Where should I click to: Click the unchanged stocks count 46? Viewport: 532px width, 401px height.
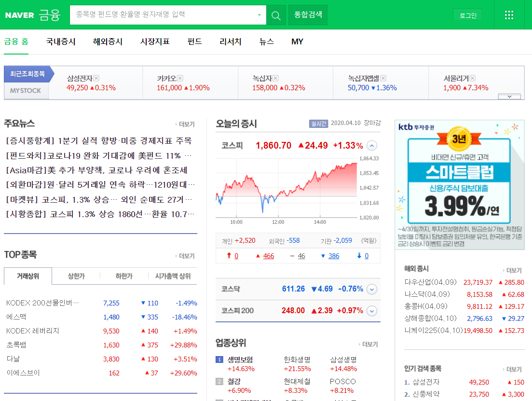301,256
